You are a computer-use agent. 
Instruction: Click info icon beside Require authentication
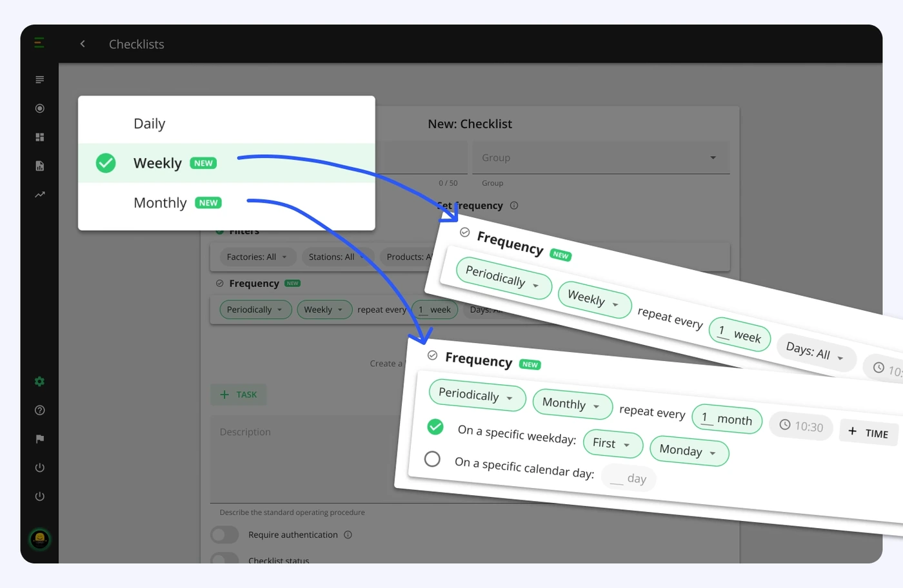348,534
